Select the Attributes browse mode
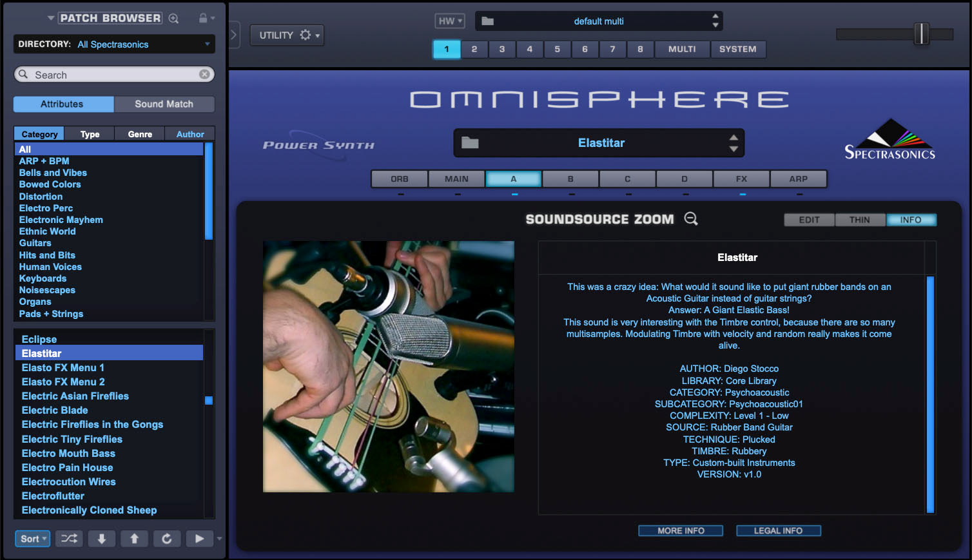 click(x=64, y=104)
